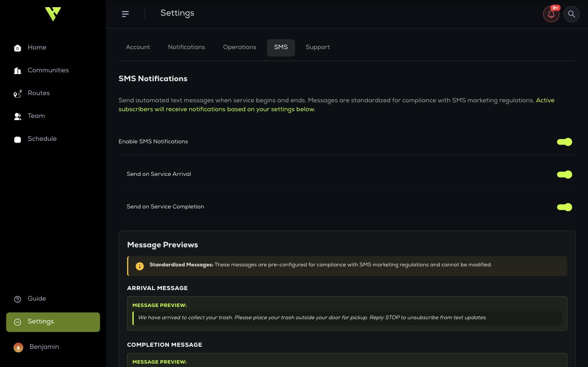588x367 pixels.
Task: Open the Support tab
Action: tap(317, 47)
